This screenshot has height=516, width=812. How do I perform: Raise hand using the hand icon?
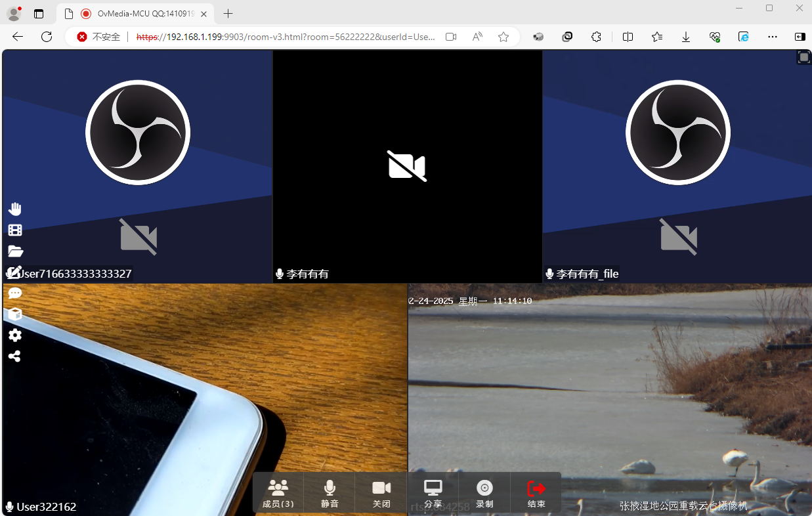pyautogui.click(x=14, y=209)
